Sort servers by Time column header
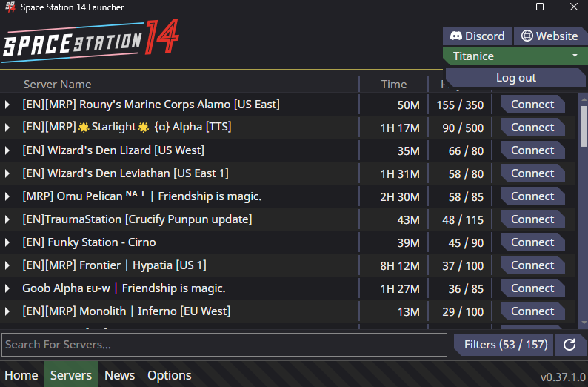This screenshot has height=387, width=588. click(x=393, y=85)
